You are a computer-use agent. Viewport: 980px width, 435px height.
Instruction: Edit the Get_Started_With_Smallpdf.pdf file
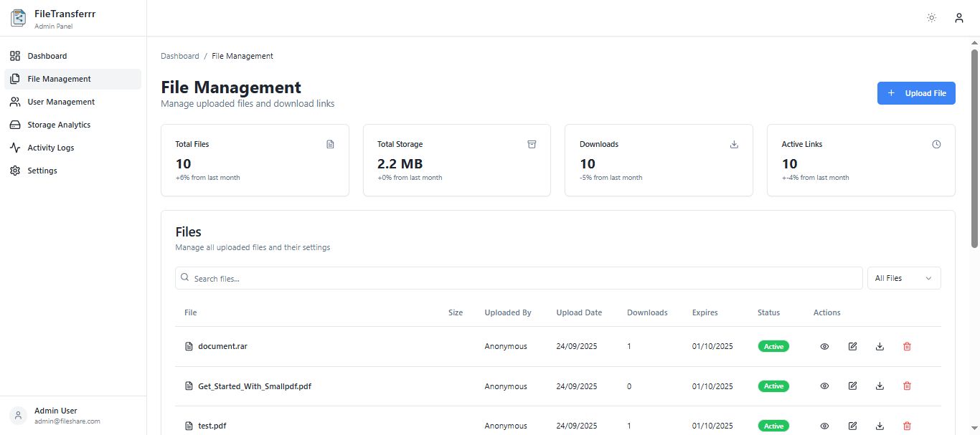click(852, 386)
